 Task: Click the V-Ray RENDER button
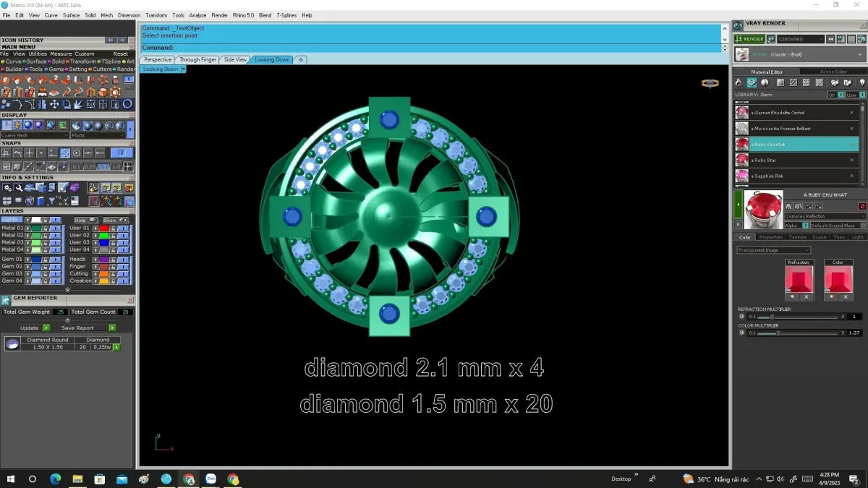coord(749,39)
